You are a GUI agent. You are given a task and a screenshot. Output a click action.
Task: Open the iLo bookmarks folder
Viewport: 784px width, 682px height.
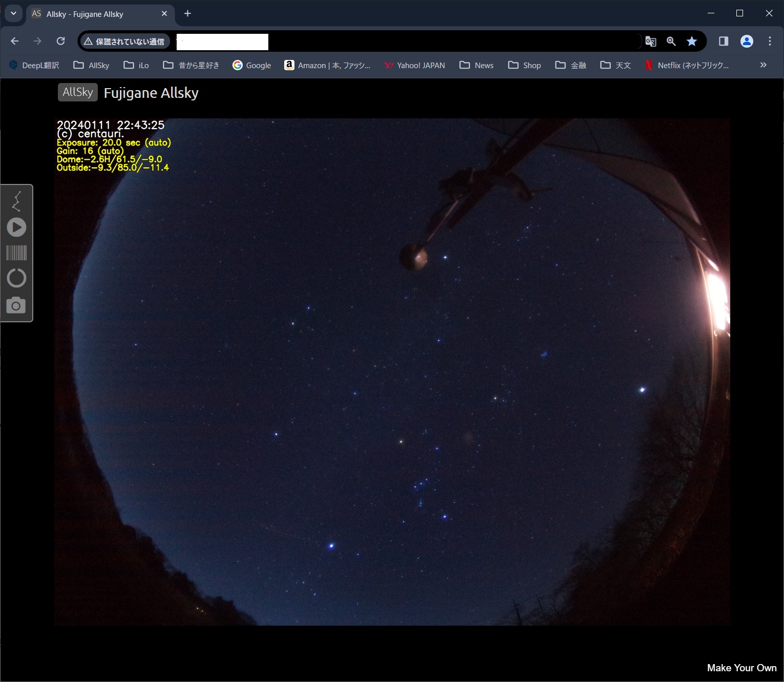[136, 65]
